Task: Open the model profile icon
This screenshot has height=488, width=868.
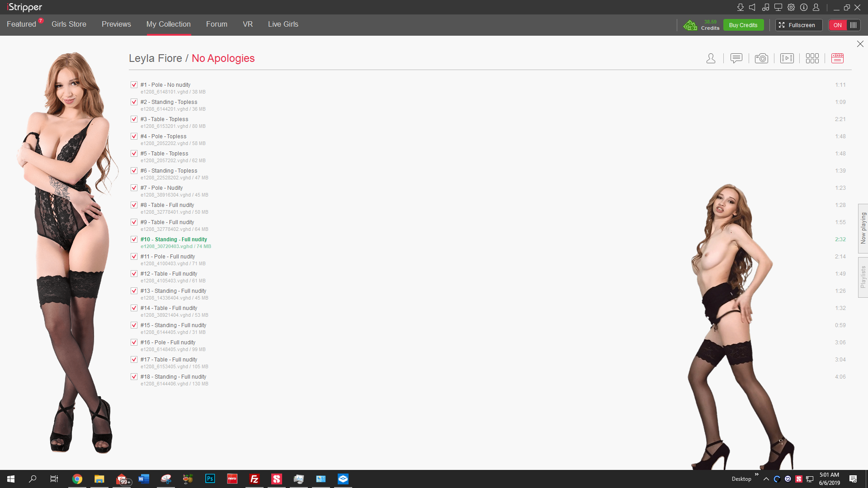Action: [x=711, y=58]
